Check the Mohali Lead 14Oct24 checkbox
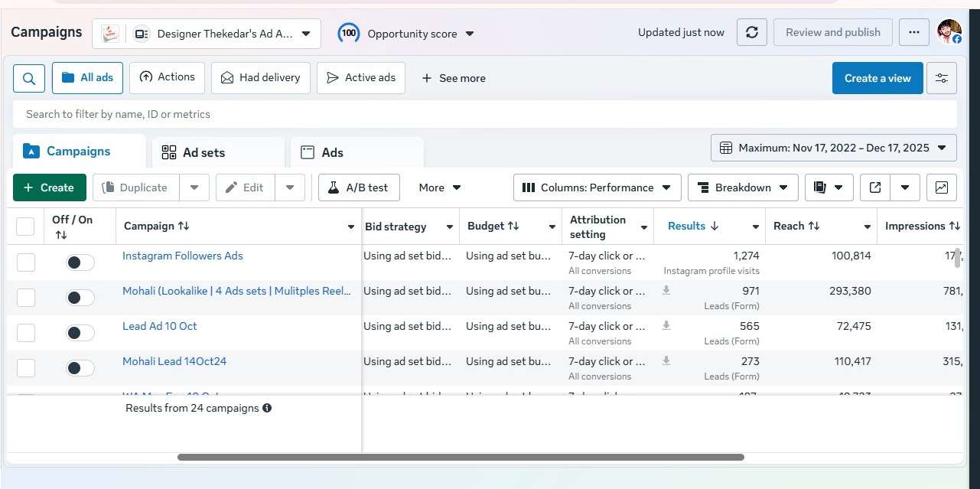 [26, 368]
